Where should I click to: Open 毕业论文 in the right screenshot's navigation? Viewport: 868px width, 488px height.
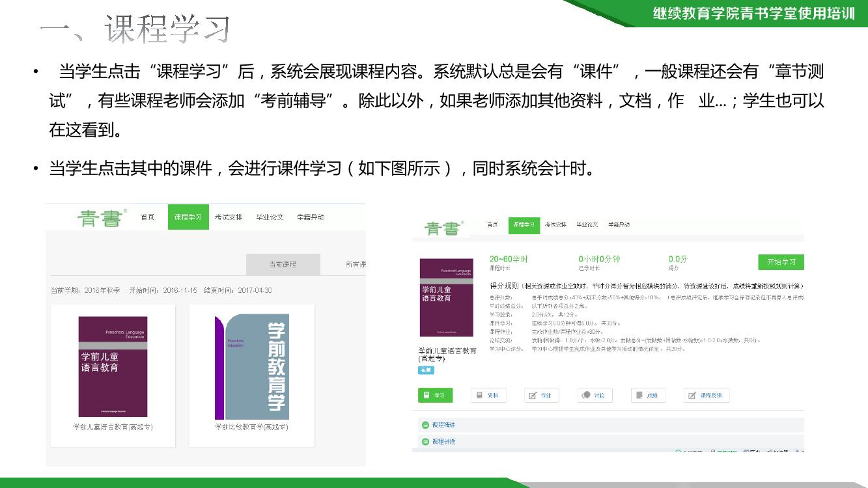587,224
